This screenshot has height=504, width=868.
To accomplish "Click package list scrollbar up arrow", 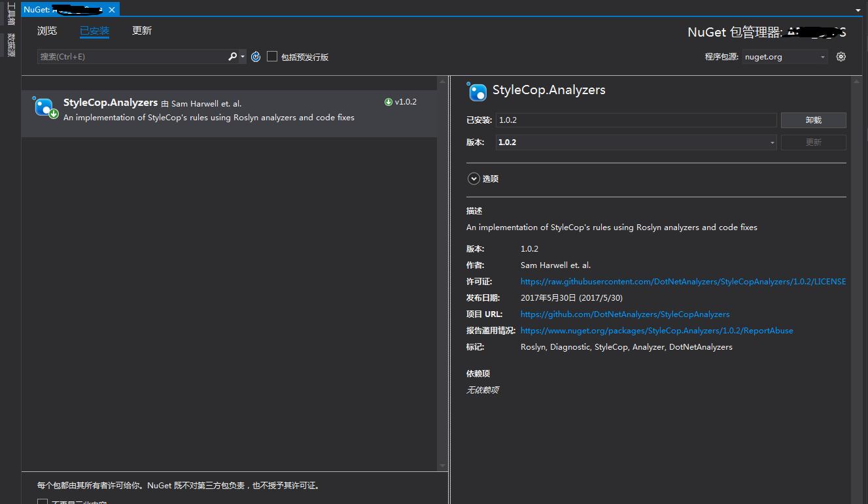I will coord(443,83).
